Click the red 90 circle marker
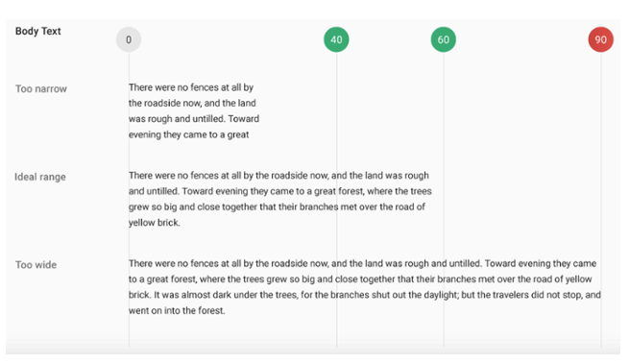Viewport: 629px width, 364px height. [x=600, y=39]
